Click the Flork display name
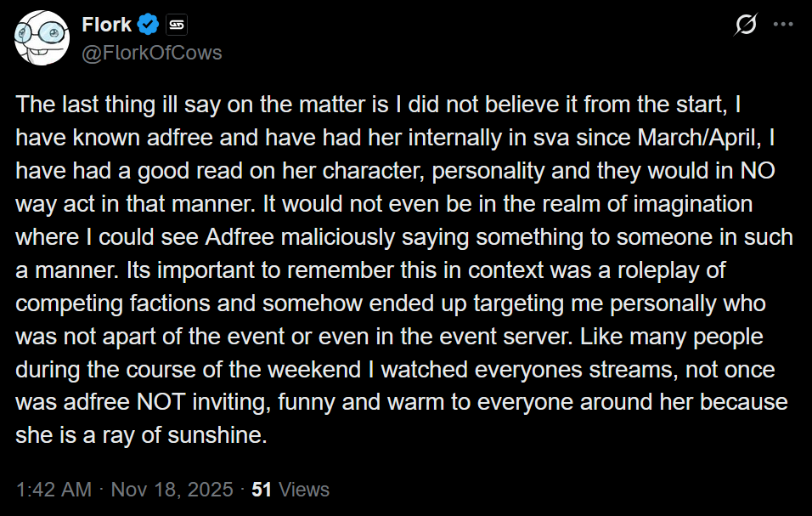This screenshot has width=812, height=516. tap(107, 25)
